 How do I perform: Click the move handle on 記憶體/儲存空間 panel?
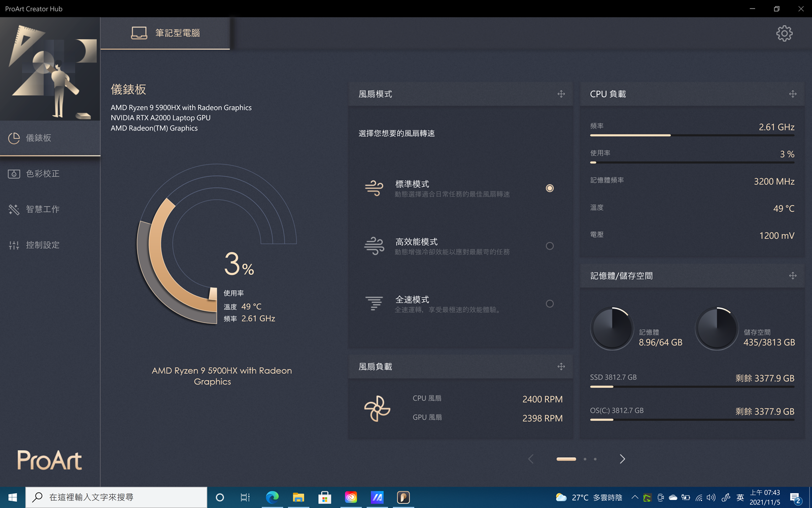(792, 276)
